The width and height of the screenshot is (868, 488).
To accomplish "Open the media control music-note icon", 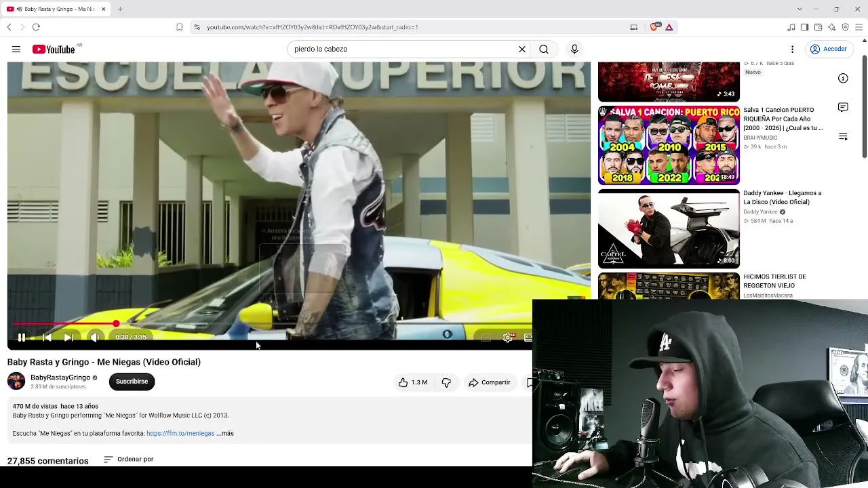I will click(x=791, y=27).
